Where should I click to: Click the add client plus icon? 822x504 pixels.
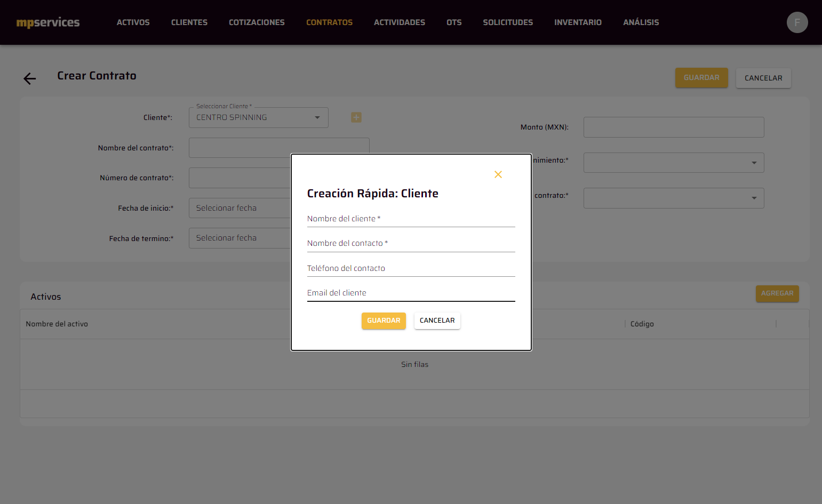click(x=356, y=117)
